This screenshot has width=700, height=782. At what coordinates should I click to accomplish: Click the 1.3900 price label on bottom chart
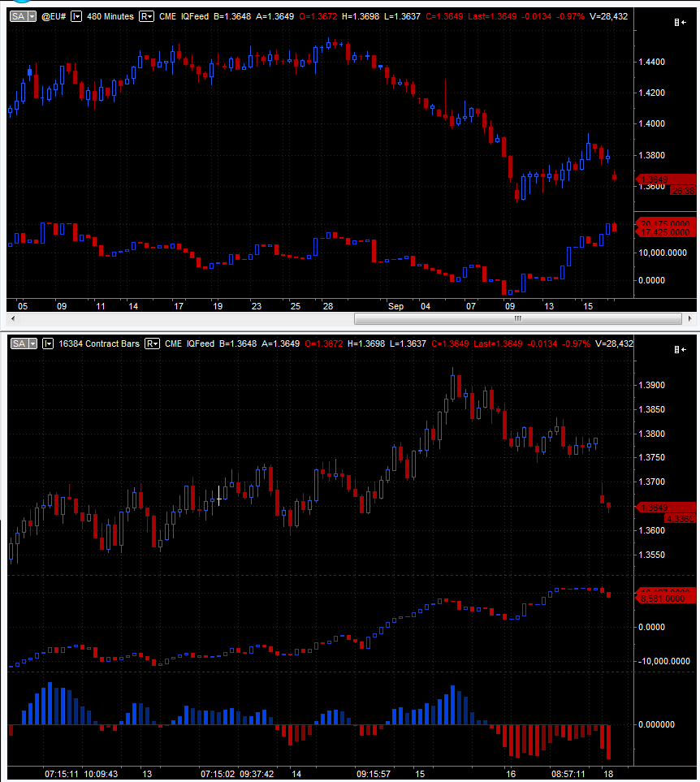[x=651, y=385]
